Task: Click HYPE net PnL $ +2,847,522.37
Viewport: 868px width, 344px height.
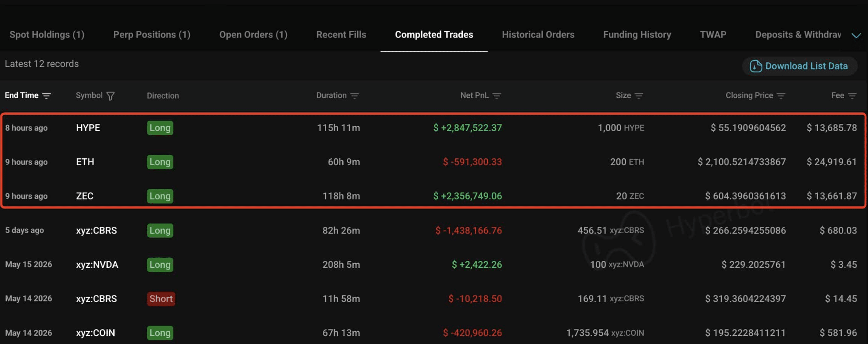Action: 467,128
